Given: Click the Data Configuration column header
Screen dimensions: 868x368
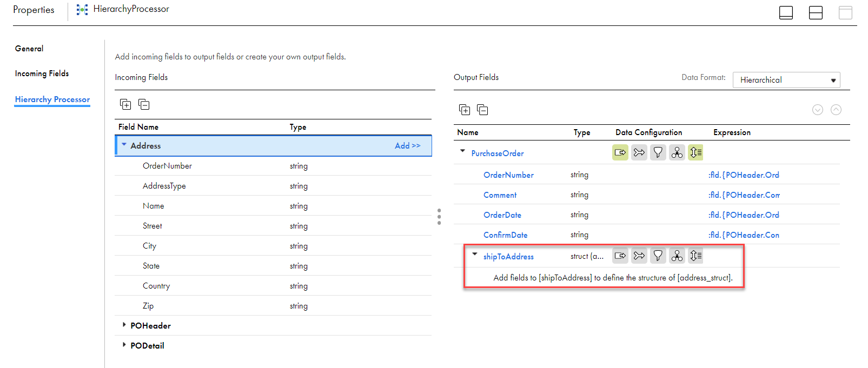Looking at the screenshot, I should coord(648,132).
